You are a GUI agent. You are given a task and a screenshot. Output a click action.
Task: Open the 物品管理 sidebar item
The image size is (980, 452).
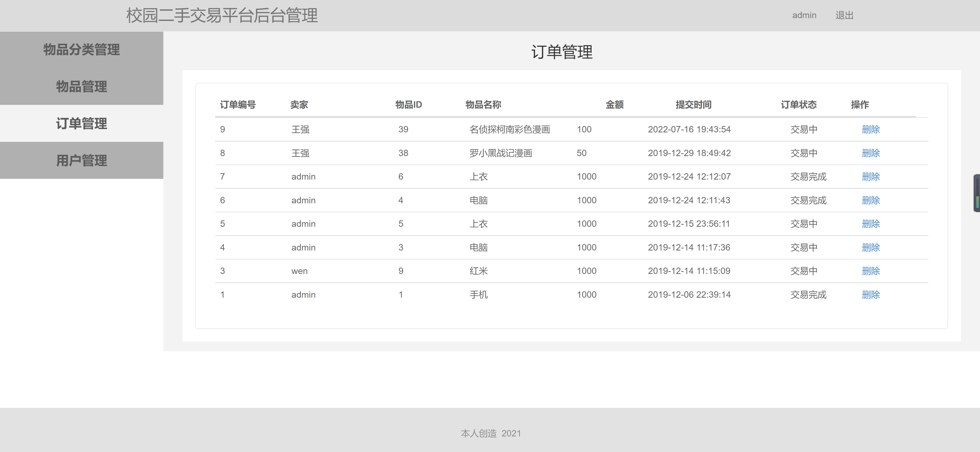coord(81,87)
